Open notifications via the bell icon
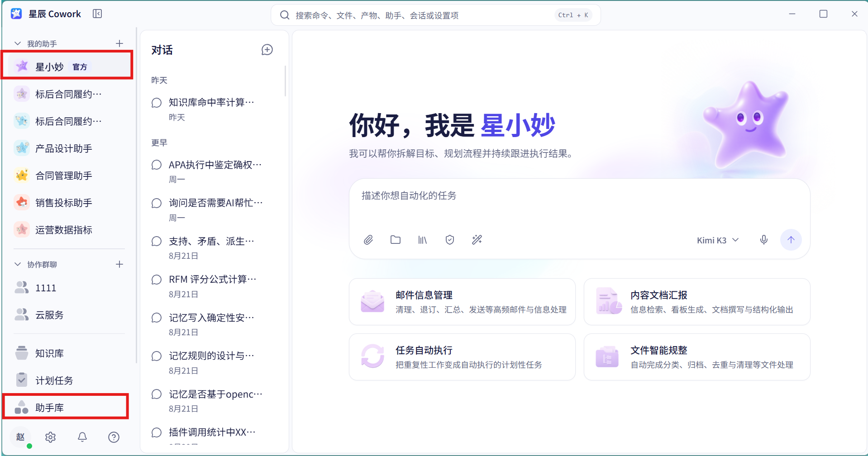Screen dimensions: 868x456 pos(82,437)
